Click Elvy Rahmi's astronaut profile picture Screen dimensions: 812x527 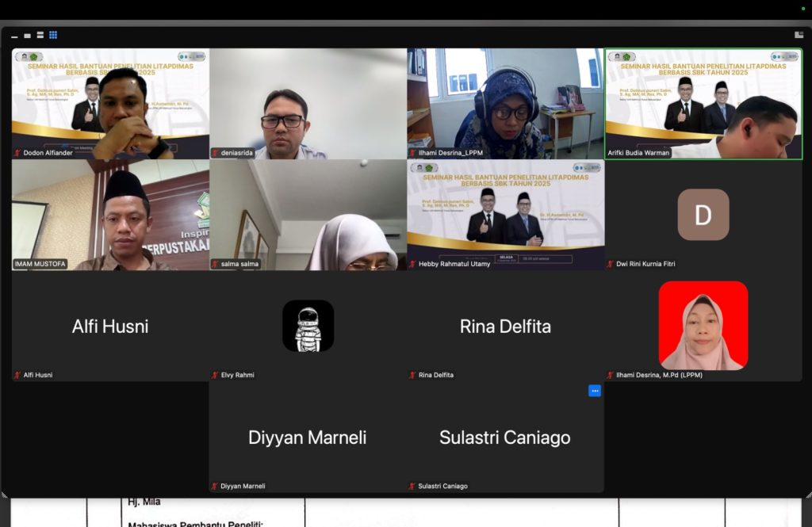pos(308,326)
